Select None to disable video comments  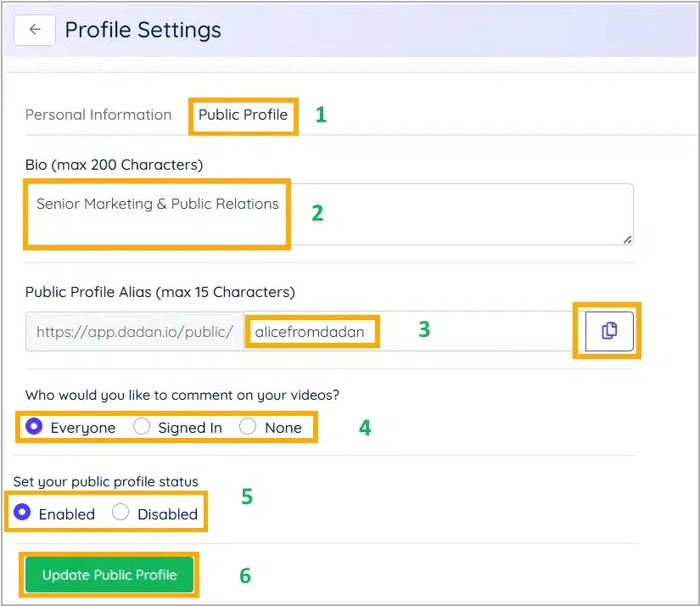tap(247, 427)
